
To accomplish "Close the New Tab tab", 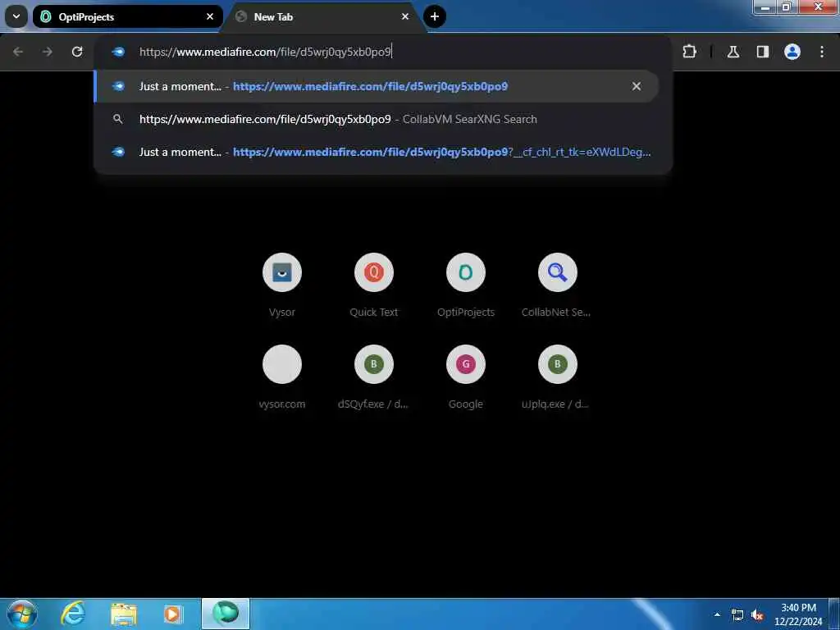I will (x=405, y=16).
